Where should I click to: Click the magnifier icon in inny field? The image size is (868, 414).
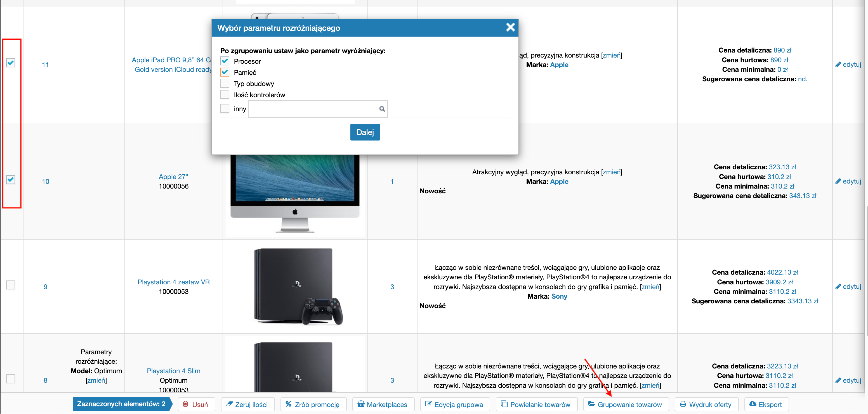(x=382, y=109)
